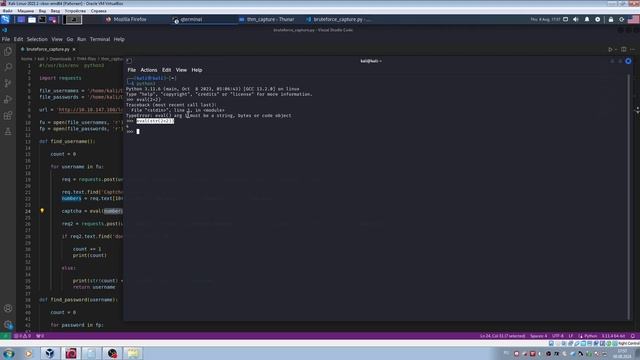640x360 pixels.
Task: Switch to Mozilla Firefox window in panel
Action: [126, 19]
